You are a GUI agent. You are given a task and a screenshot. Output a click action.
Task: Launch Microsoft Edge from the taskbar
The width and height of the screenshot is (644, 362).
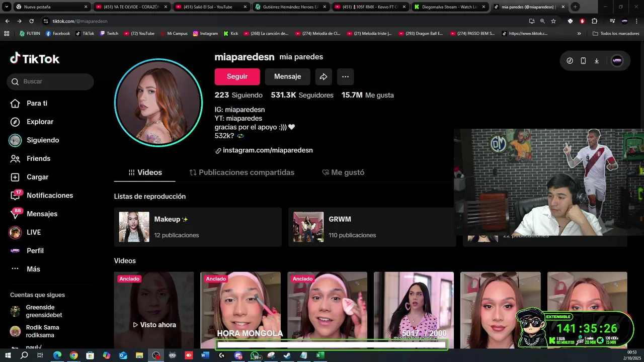pyautogui.click(x=57, y=355)
